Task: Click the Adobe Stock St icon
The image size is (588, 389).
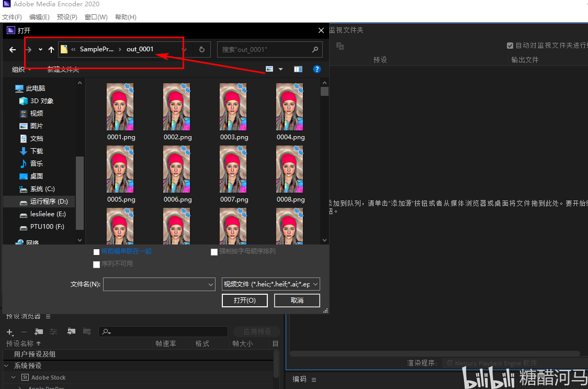Action: 26,377
